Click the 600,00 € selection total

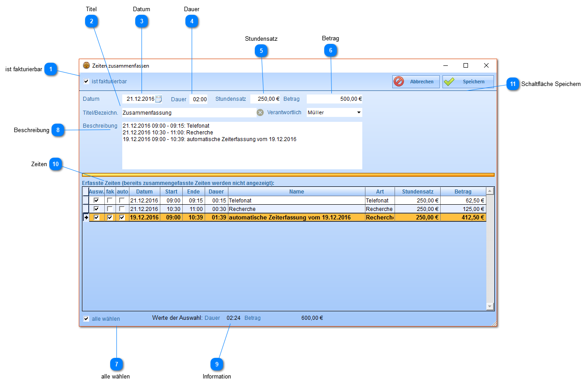tap(312, 318)
